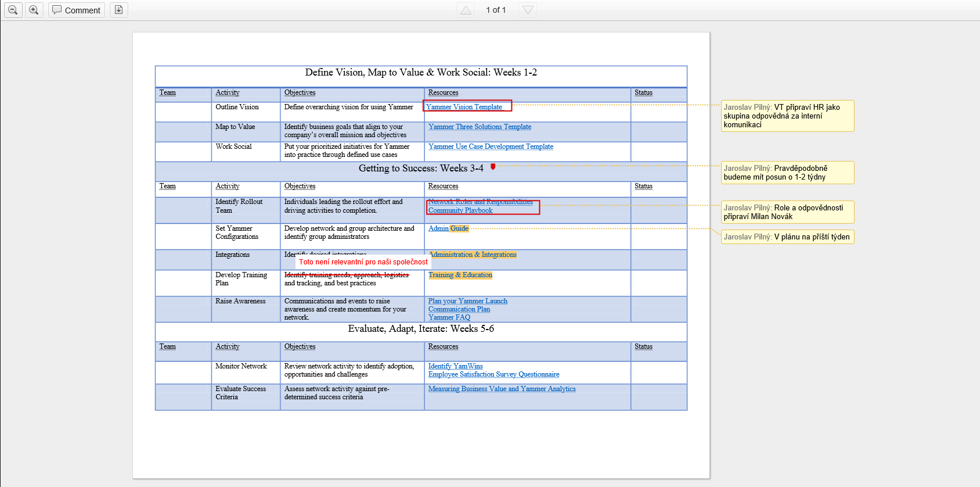
Task: Click the zoom in magnifier icon
Action: click(x=34, y=10)
